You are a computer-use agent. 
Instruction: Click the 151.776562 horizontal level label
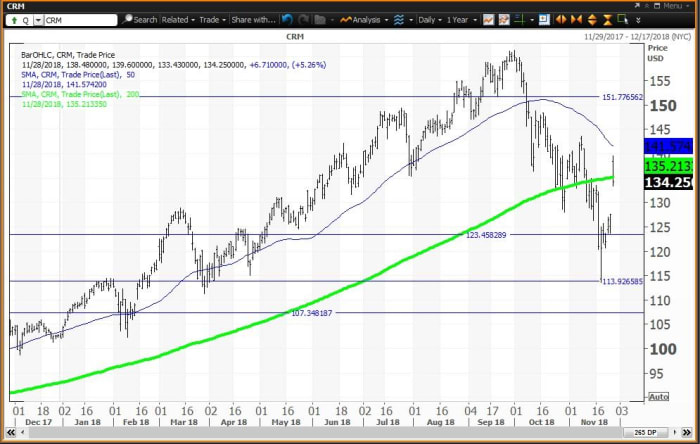pos(622,97)
